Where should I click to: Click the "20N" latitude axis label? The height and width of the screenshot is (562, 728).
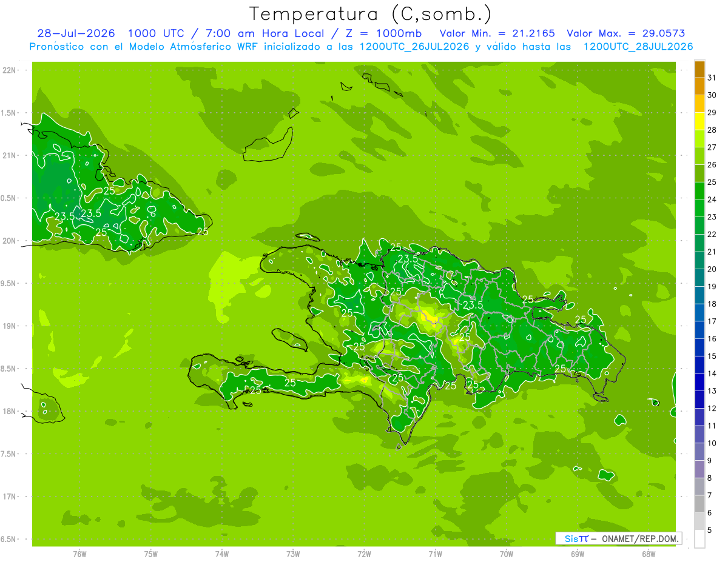pos(9,241)
